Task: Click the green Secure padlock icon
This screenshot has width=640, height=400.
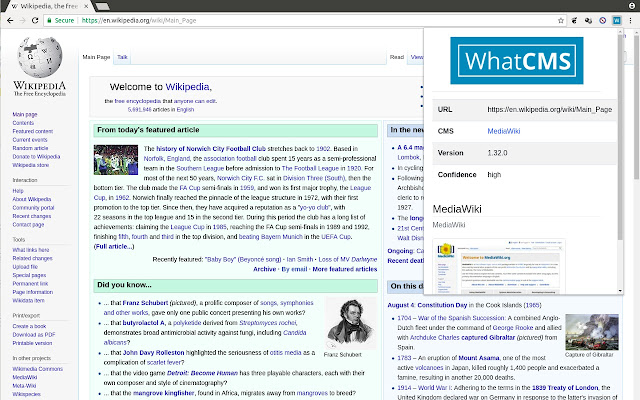Action: (49, 20)
